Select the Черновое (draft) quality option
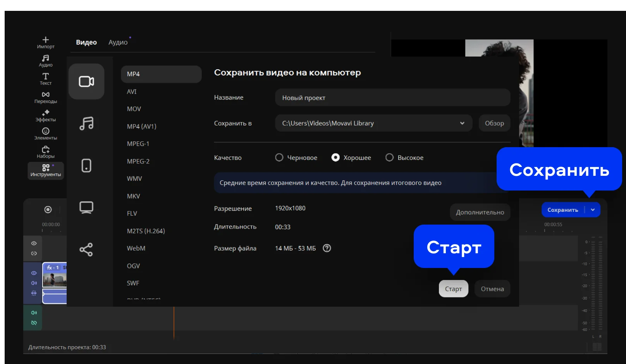Image resolution: width=626 pixels, height=364 pixels. [x=279, y=158]
